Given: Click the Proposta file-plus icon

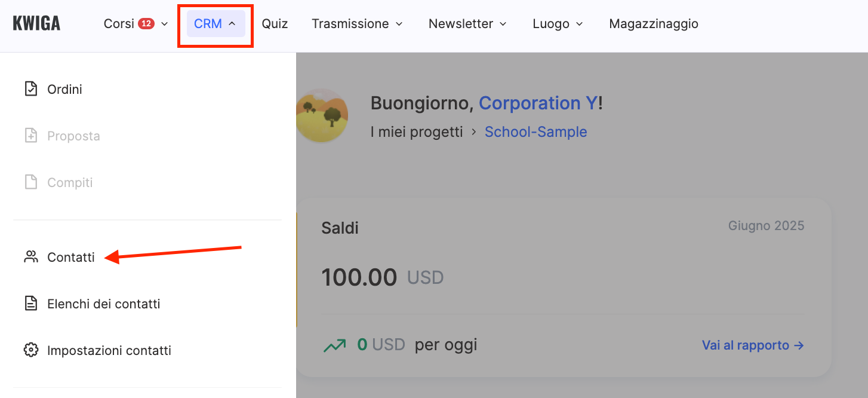Looking at the screenshot, I should [30, 136].
